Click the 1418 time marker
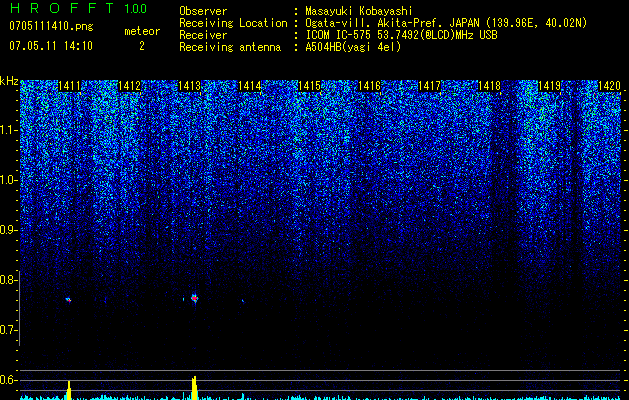629x400 pixels. click(x=489, y=86)
